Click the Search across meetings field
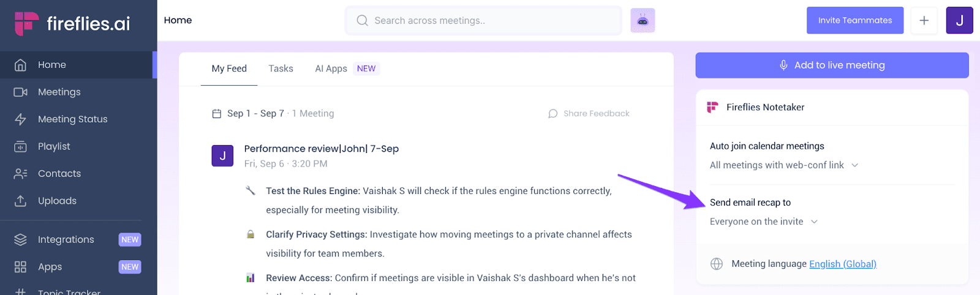The width and height of the screenshot is (980, 295). [483, 20]
